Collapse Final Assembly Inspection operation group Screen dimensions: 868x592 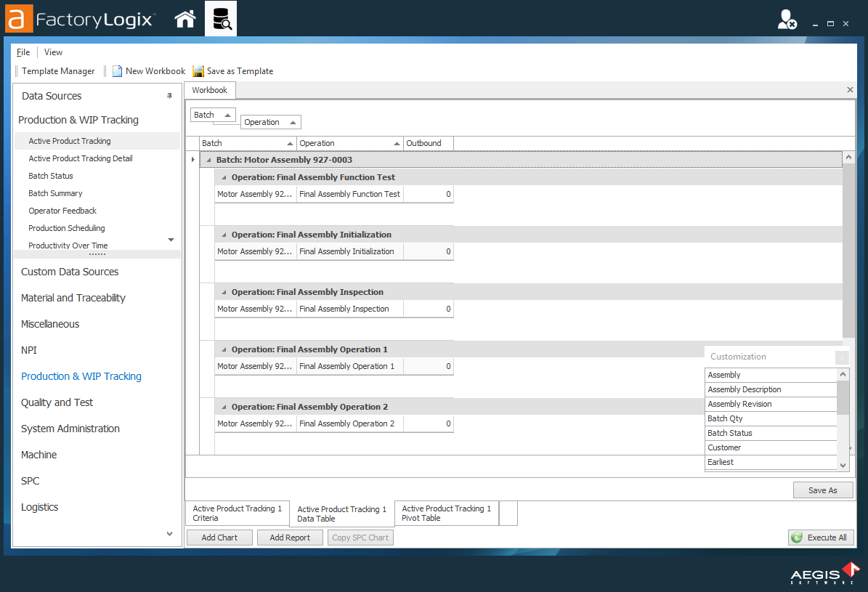pyautogui.click(x=224, y=292)
